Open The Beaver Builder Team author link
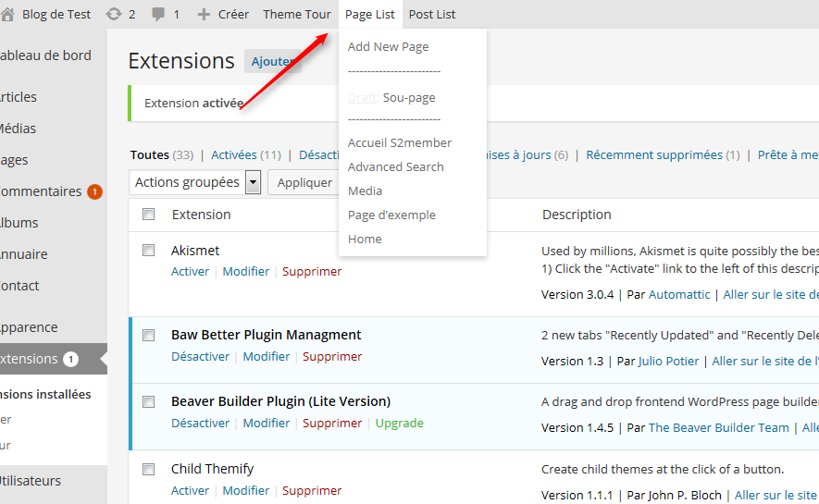Image resolution: width=819 pixels, height=504 pixels. [719, 428]
